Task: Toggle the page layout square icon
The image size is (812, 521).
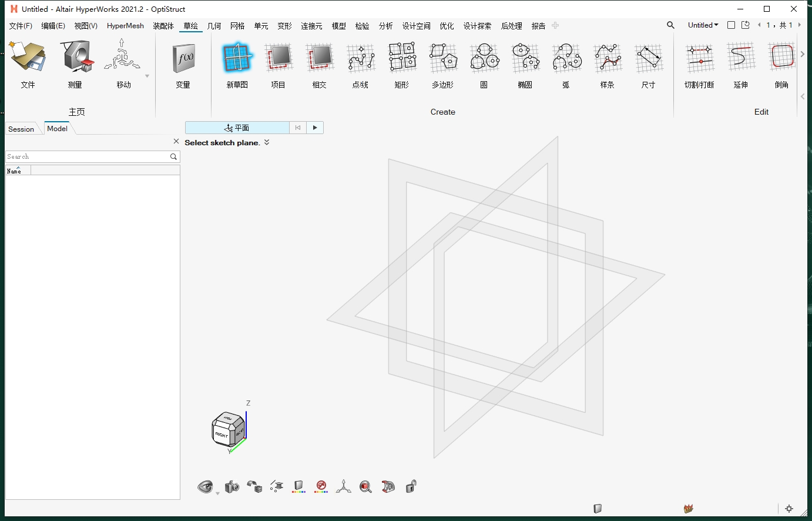Action: [x=731, y=25]
